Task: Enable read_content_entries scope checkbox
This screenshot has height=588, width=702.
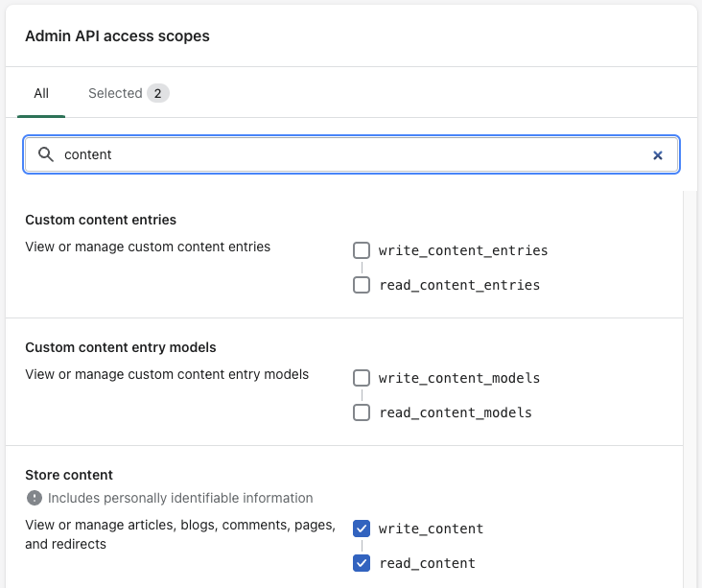Action: [x=362, y=285]
